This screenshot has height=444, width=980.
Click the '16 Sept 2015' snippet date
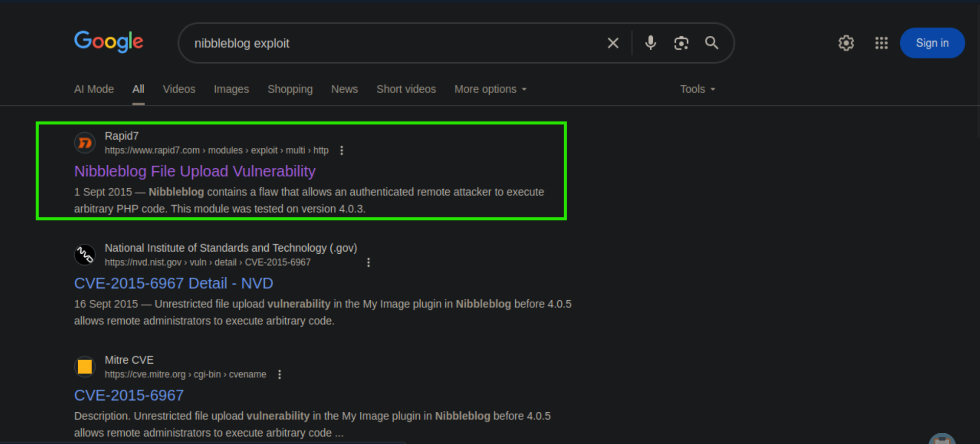[x=106, y=304]
